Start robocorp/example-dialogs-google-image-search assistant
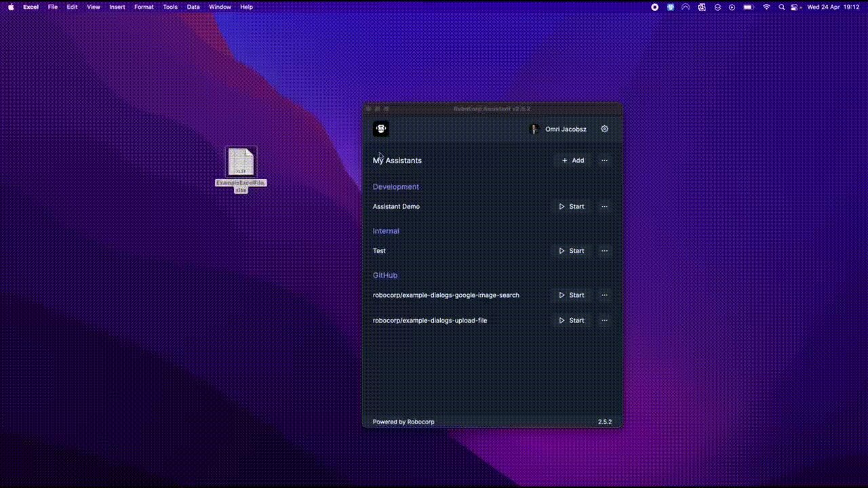The height and width of the screenshot is (488, 868). point(571,295)
